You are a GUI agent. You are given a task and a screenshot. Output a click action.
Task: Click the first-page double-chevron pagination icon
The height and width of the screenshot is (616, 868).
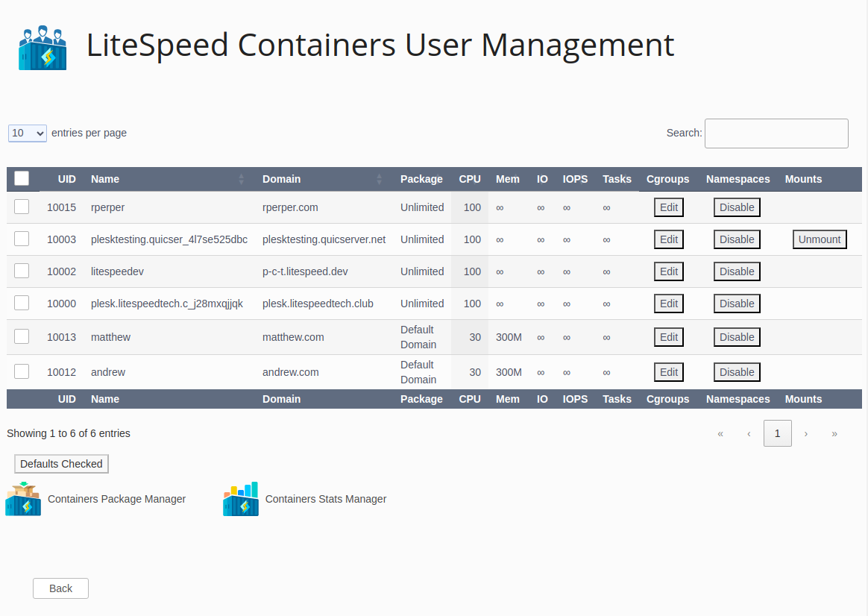(720, 433)
